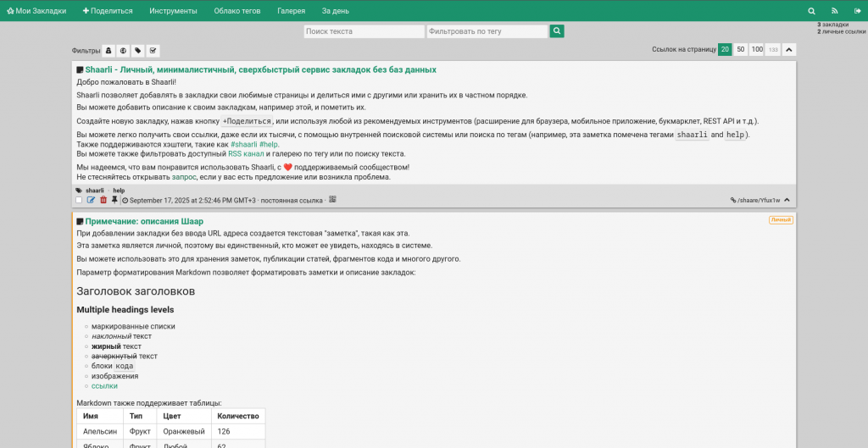868x448 pixels.
Task: Click the tags icon beside shaarli tag
Action: [x=79, y=191]
